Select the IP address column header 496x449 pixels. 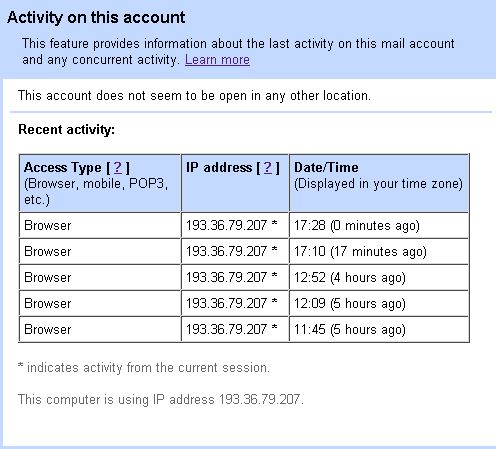pos(235,183)
